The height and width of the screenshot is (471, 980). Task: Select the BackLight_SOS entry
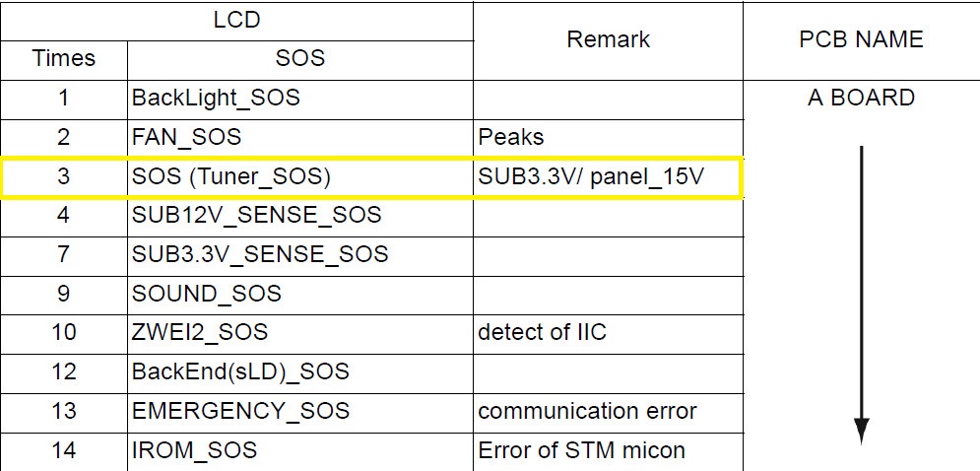(x=216, y=98)
